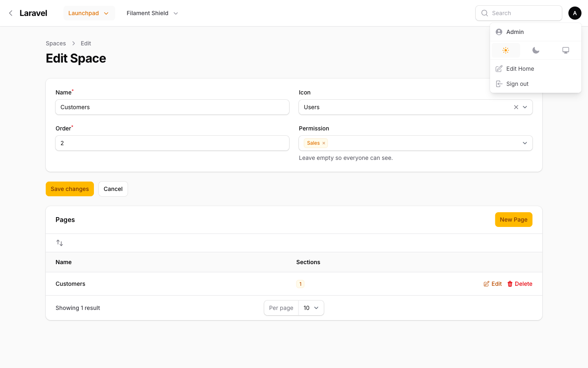Screen dimensions: 588x368
Task: Delete the Customers page row
Action: pyautogui.click(x=520, y=284)
